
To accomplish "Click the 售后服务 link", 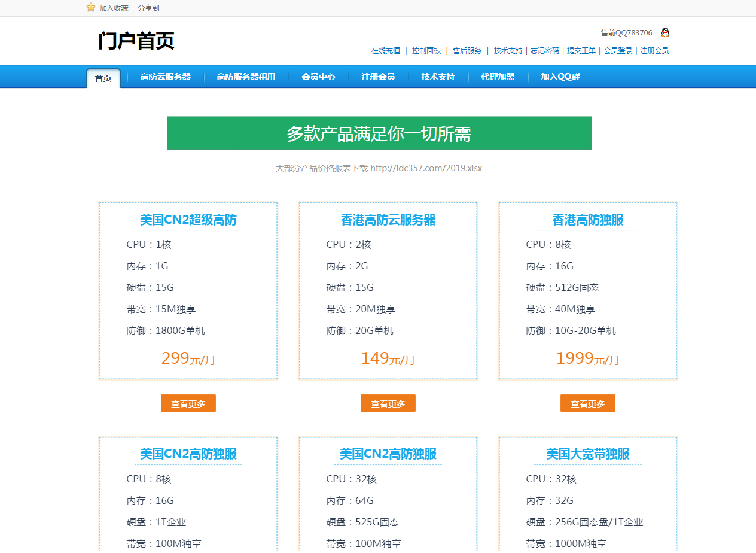I will tap(467, 51).
